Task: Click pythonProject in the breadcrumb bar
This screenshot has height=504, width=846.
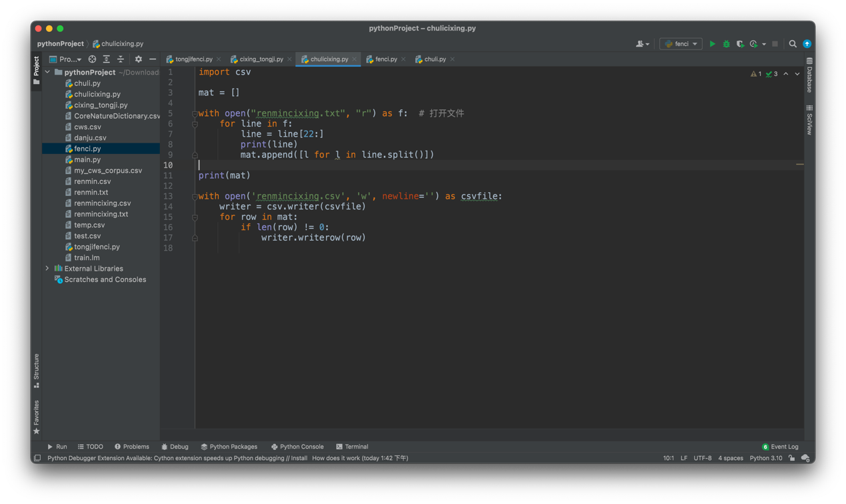Action: [x=61, y=44]
